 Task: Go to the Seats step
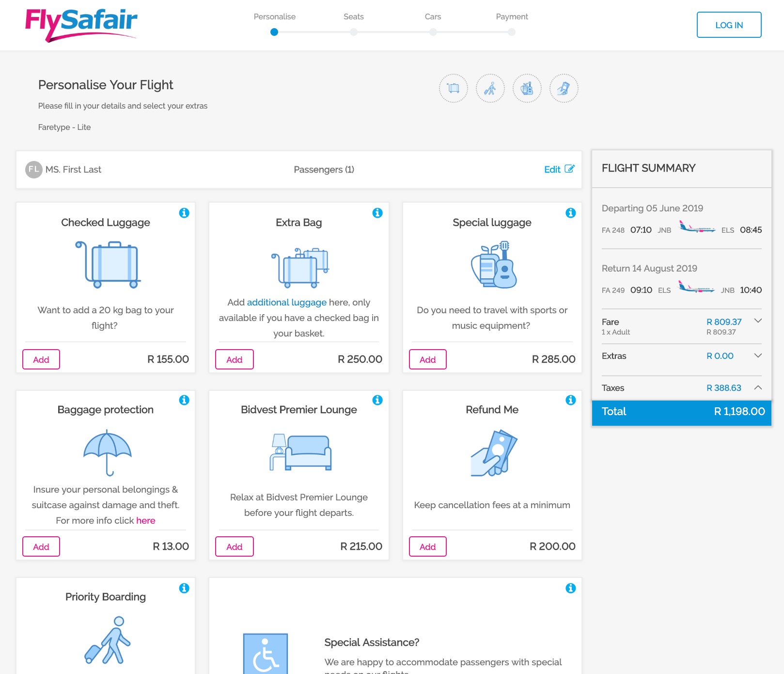click(x=354, y=32)
